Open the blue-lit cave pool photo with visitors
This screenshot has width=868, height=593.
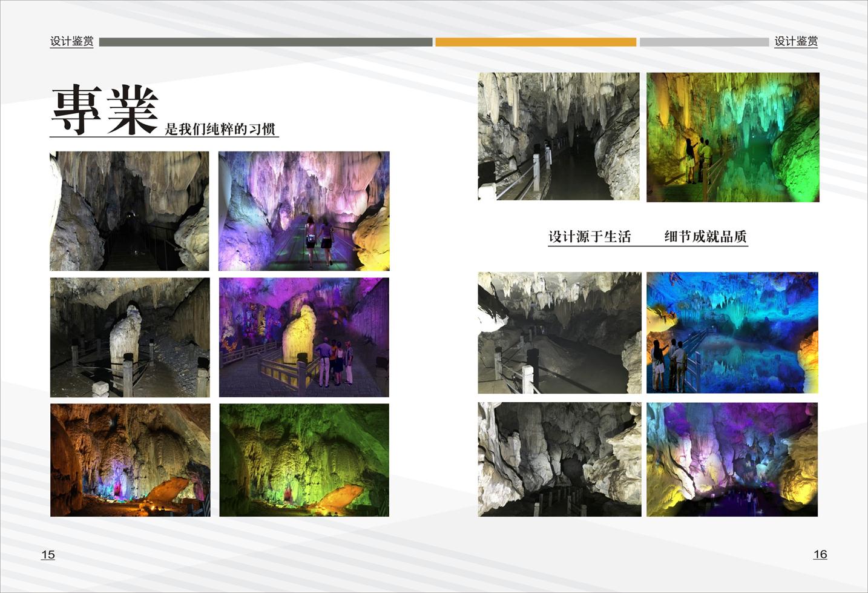click(x=732, y=333)
